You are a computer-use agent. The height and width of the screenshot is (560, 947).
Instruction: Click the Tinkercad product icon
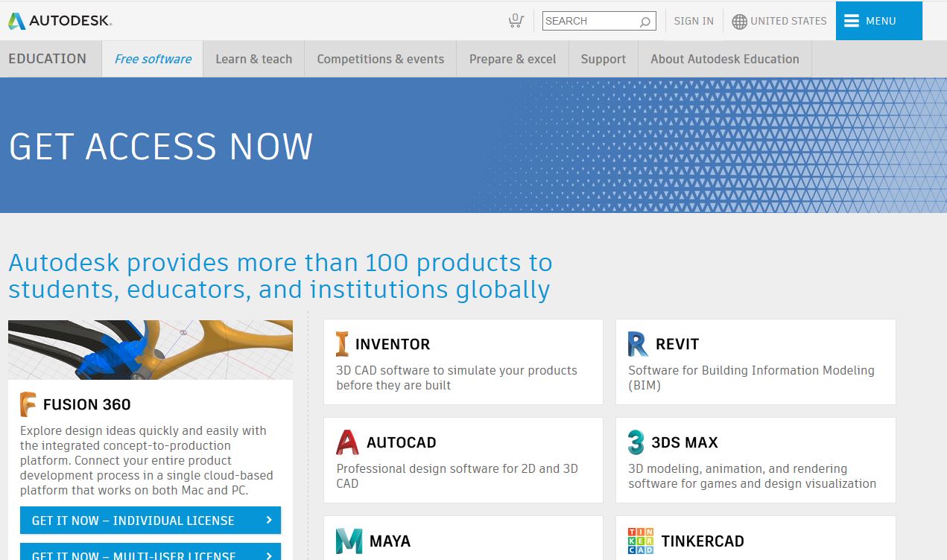641,541
